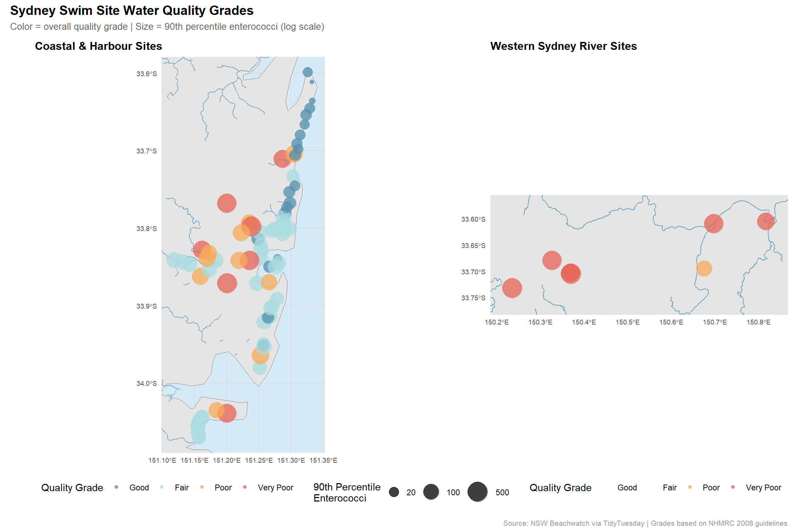This screenshot has height=532, width=798.
Task: Click the Sydney Swim Site main title
Action: pyautogui.click(x=132, y=10)
